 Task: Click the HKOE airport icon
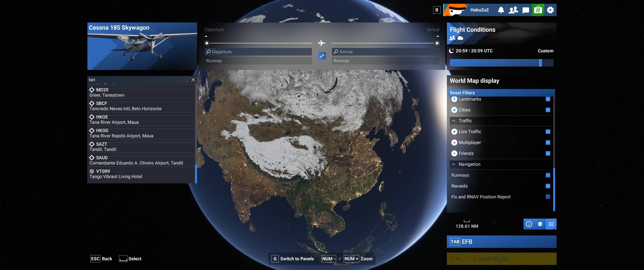[x=92, y=117]
